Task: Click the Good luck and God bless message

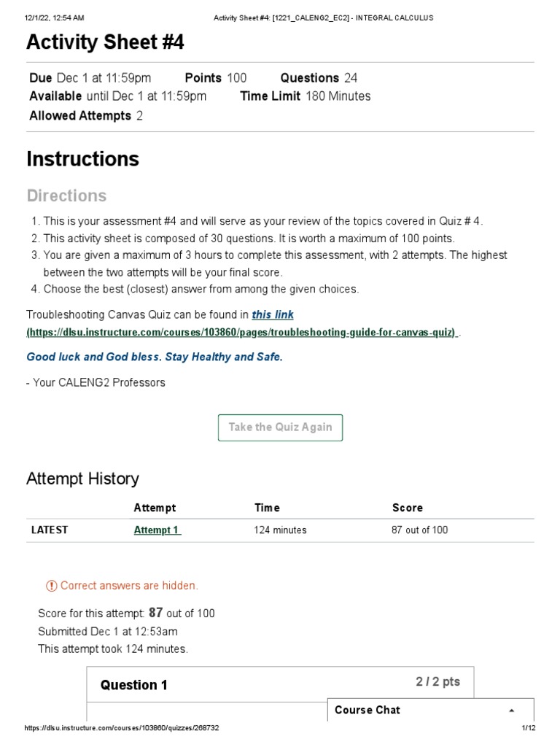Action: point(155,357)
